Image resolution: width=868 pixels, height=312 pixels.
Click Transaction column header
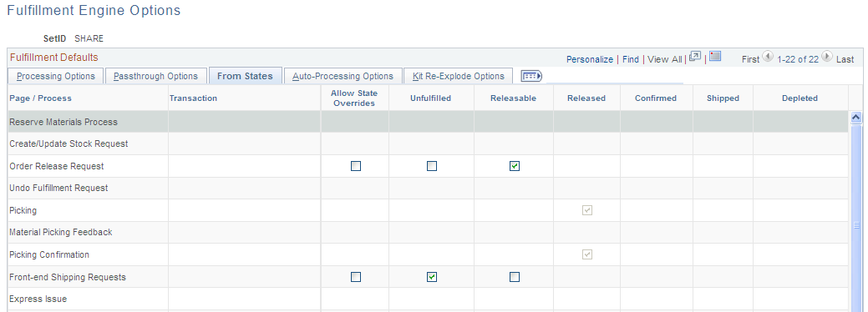coord(193,98)
